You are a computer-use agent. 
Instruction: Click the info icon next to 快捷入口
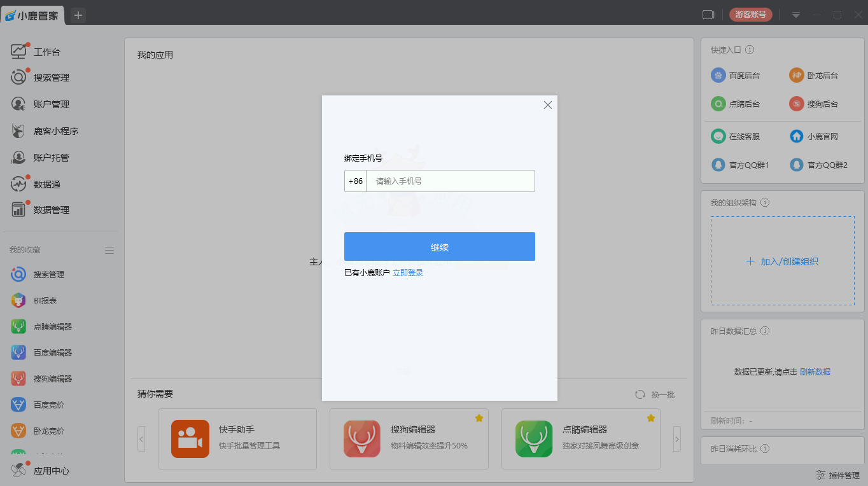coord(750,50)
